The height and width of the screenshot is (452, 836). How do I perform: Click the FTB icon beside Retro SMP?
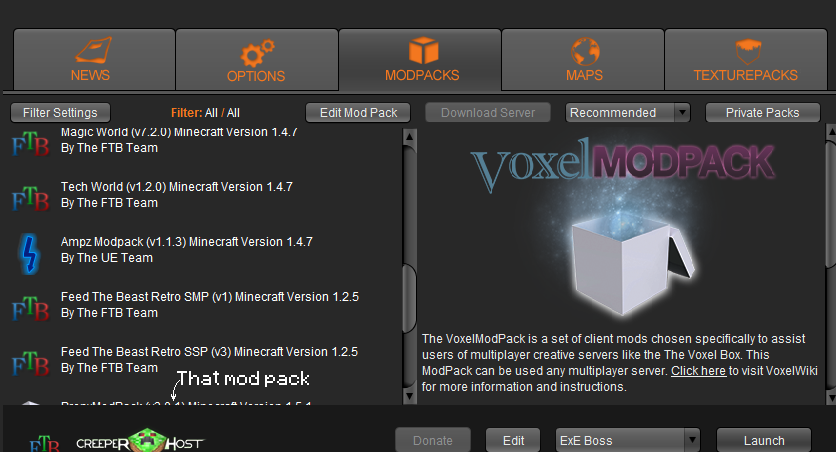tap(30, 308)
